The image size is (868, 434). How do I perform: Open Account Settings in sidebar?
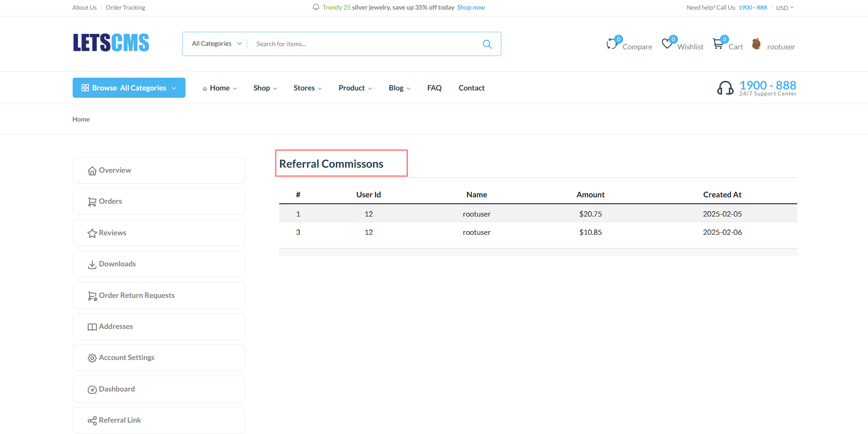[159, 358]
